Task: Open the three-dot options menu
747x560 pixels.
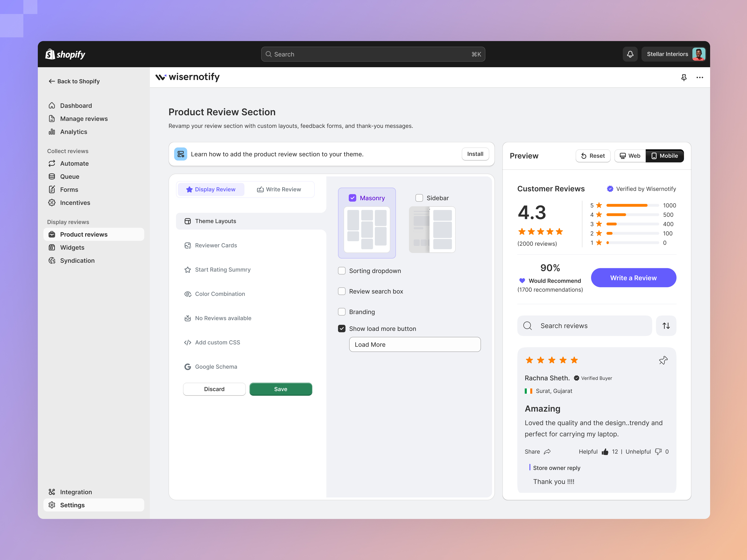Action: 699,77
